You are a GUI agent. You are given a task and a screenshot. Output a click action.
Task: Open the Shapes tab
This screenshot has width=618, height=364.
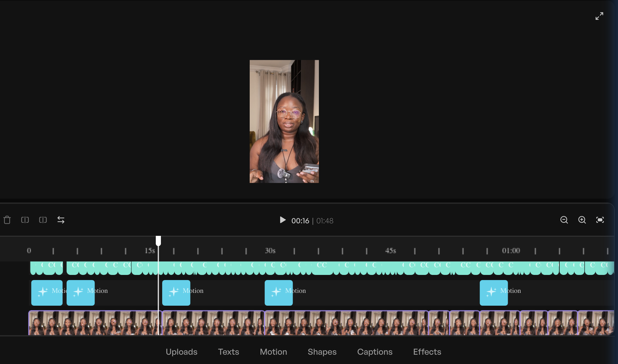pos(322,352)
